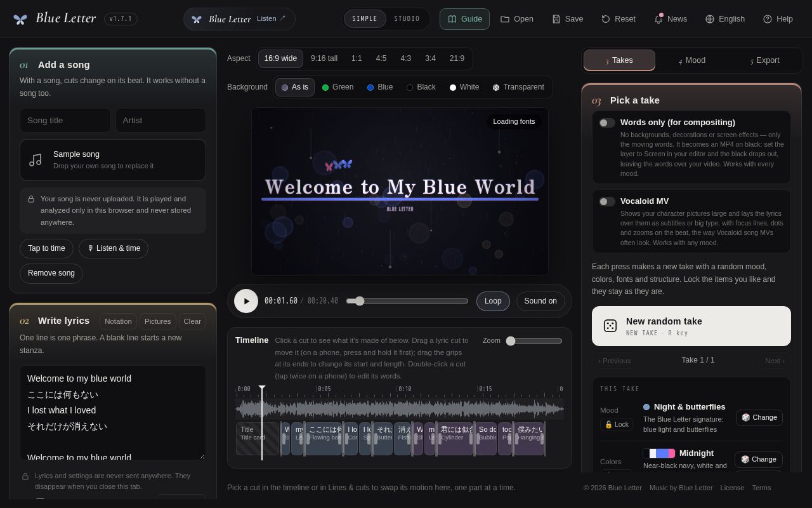The height and width of the screenshot is (508, 812).
Task: Click the Open folder button
Action: 516,19
